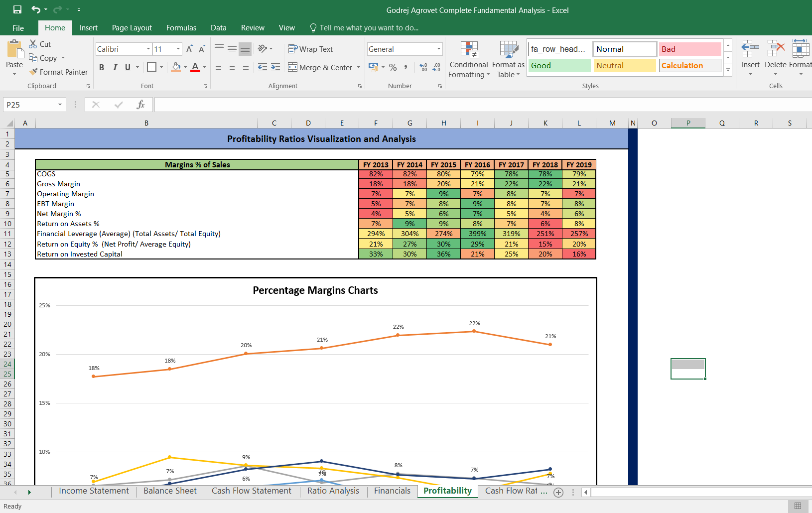Toggle Merge & Center

320,67
